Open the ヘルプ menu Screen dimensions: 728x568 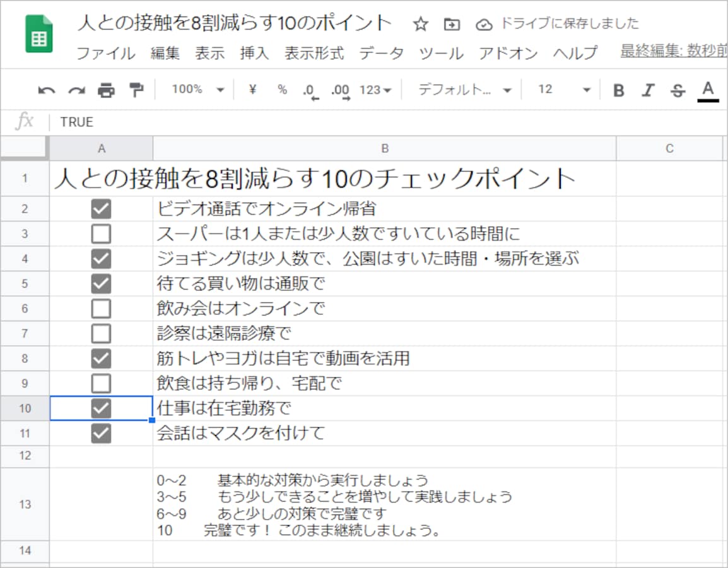(x=575, y=53)
